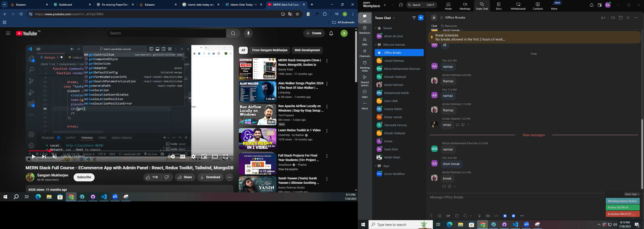Bookmark this page with Chrome star
This screenshot has width=644, height=229.
coord(297,14)
